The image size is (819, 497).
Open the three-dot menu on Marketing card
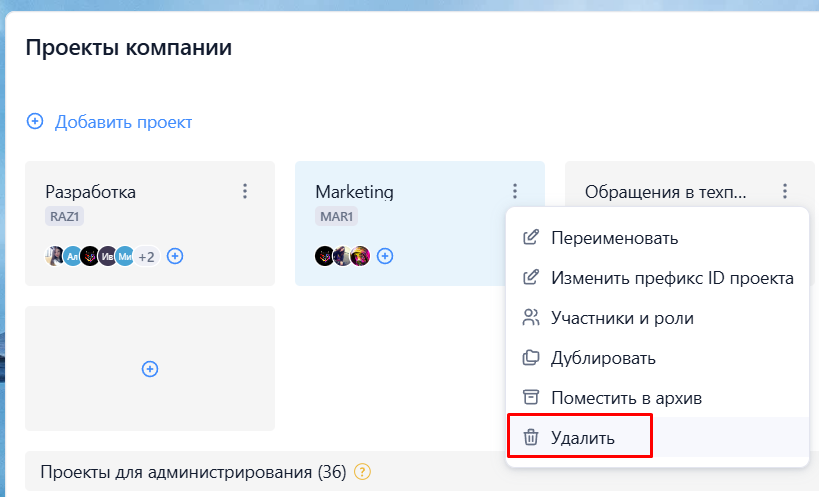click(514, 191)
